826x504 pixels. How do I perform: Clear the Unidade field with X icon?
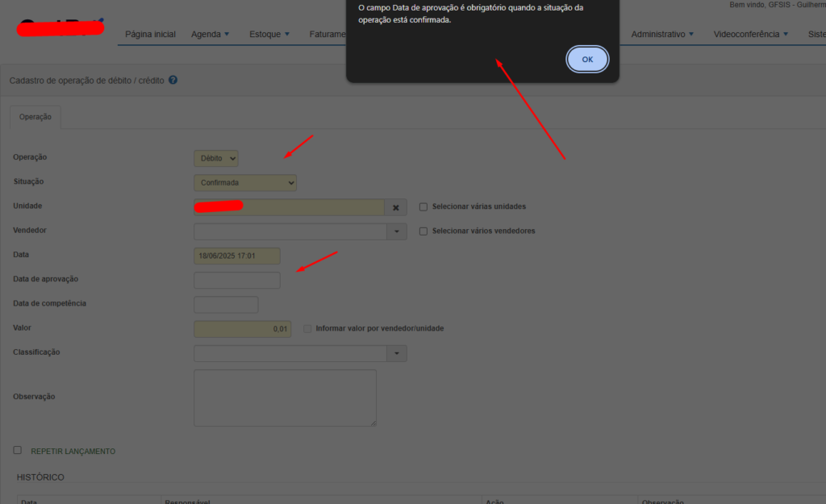click(396, 207)
